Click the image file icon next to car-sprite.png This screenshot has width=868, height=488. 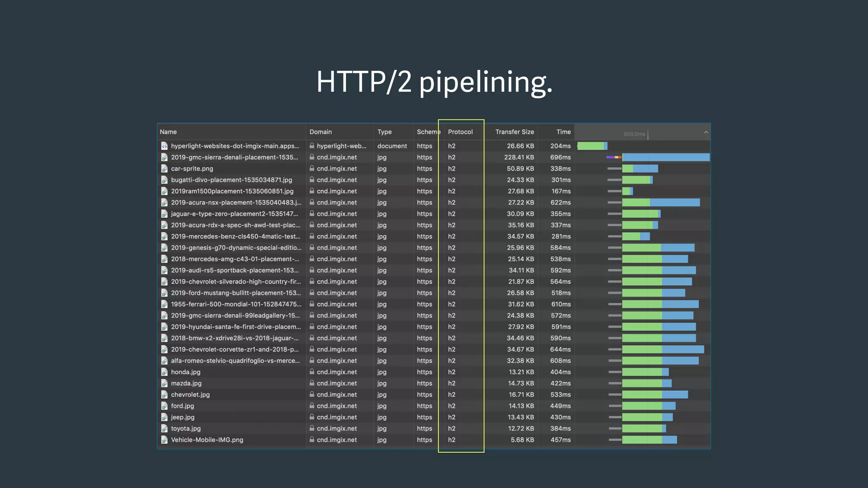point(164,169)
